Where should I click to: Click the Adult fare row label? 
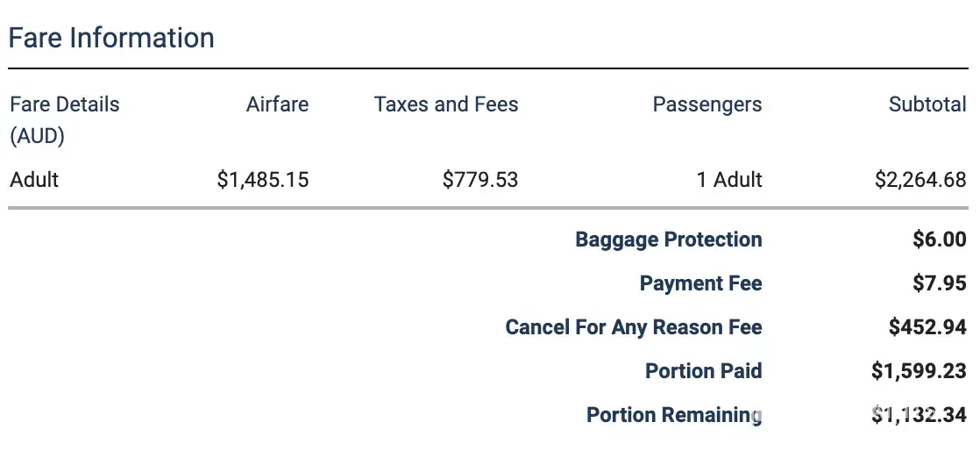tap(34, 180)
